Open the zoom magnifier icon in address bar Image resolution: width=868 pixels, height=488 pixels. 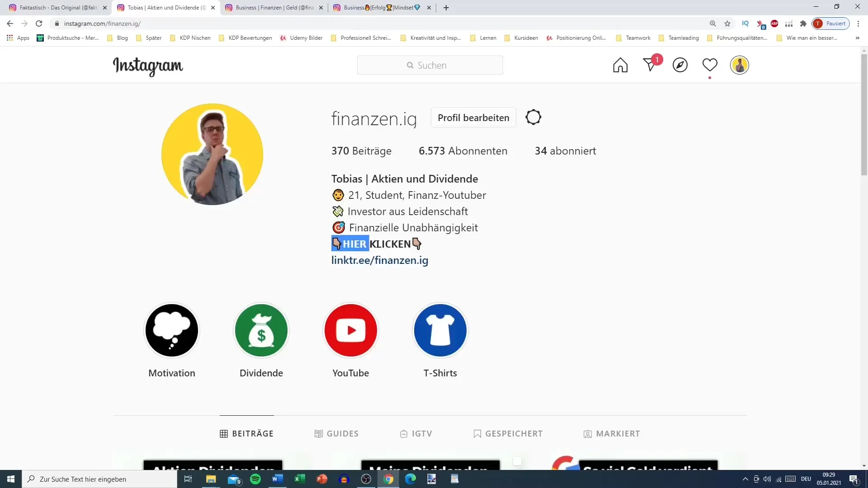[713, 23]
